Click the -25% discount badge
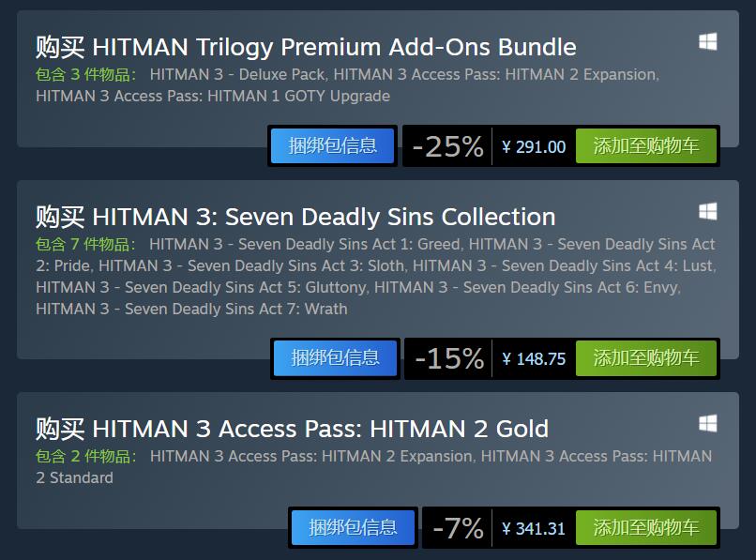This screenshot has width=756, height=560. coord(447,146)
